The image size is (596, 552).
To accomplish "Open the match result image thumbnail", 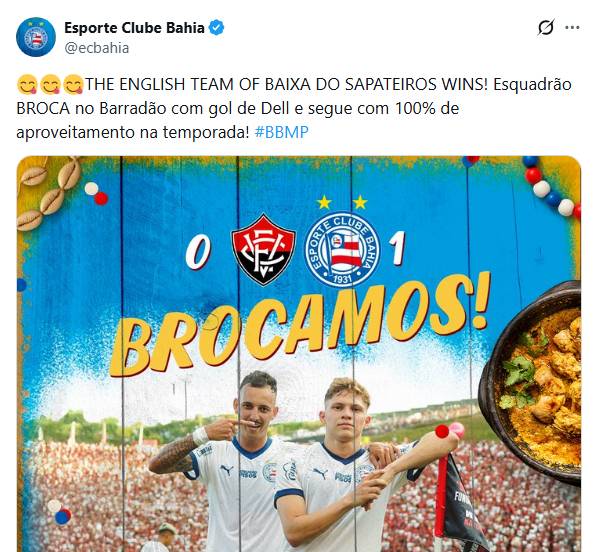I will click(299, 354).
